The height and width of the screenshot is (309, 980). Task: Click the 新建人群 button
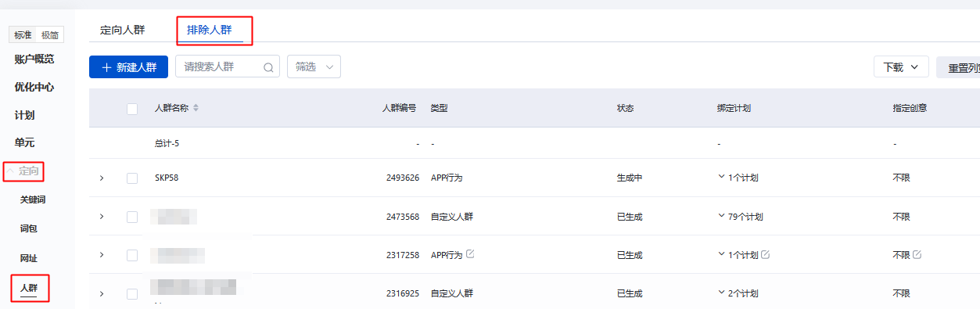coord(129,67)
